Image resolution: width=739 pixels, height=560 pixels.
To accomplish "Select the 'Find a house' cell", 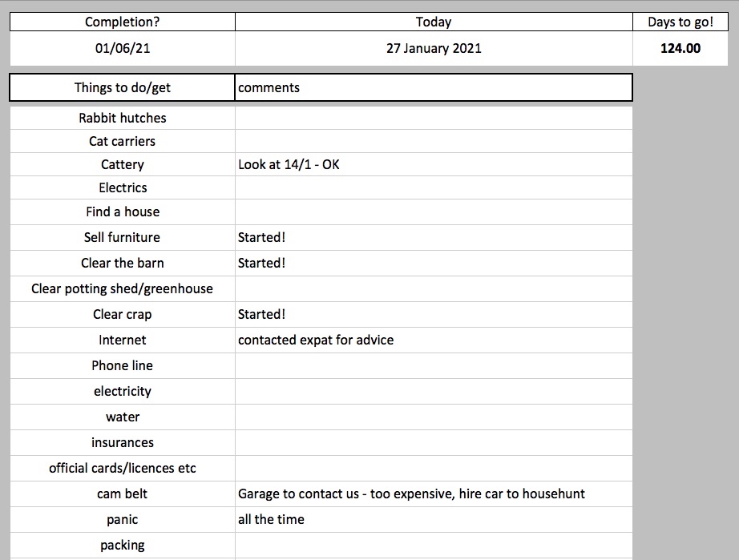I will 123,212.
